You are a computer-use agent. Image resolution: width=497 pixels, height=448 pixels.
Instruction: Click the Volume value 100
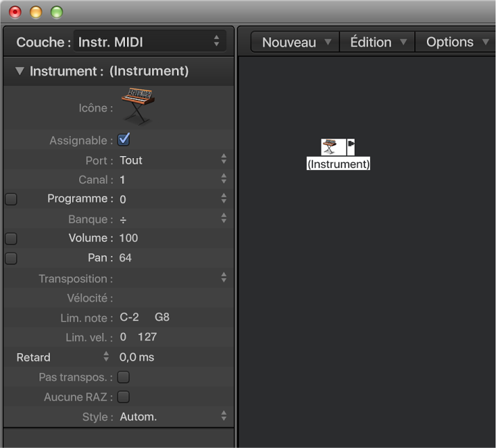coord(128,239)
